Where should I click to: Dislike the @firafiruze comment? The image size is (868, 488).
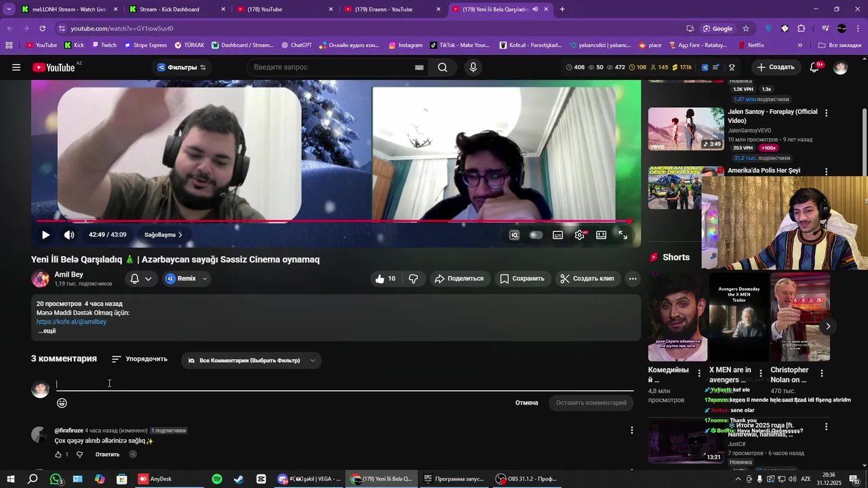click(x=79, y=455)
